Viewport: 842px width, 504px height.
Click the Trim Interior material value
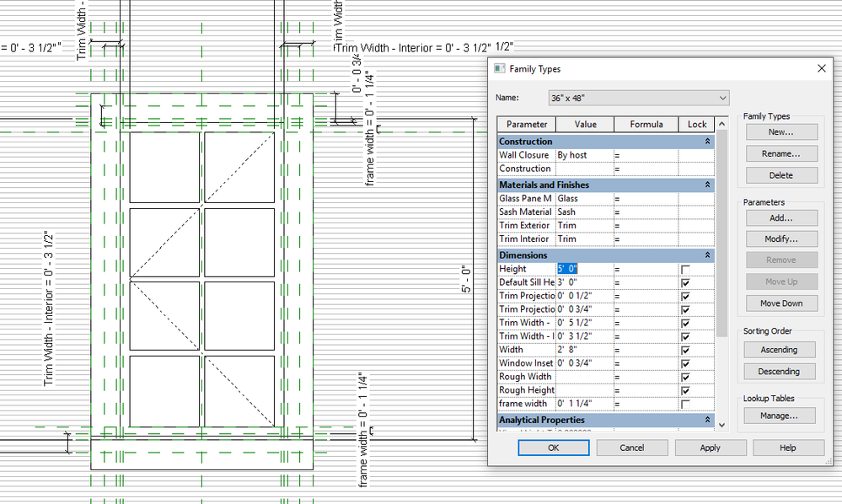coord(584,239)
